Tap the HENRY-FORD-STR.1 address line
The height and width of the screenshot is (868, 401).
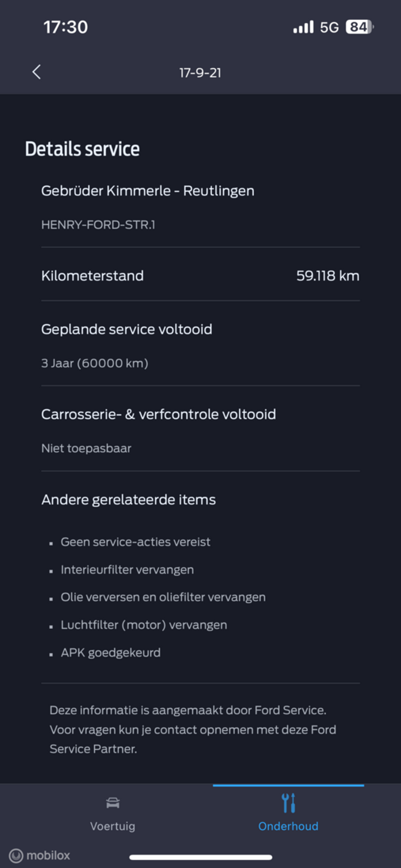[98, 225]
